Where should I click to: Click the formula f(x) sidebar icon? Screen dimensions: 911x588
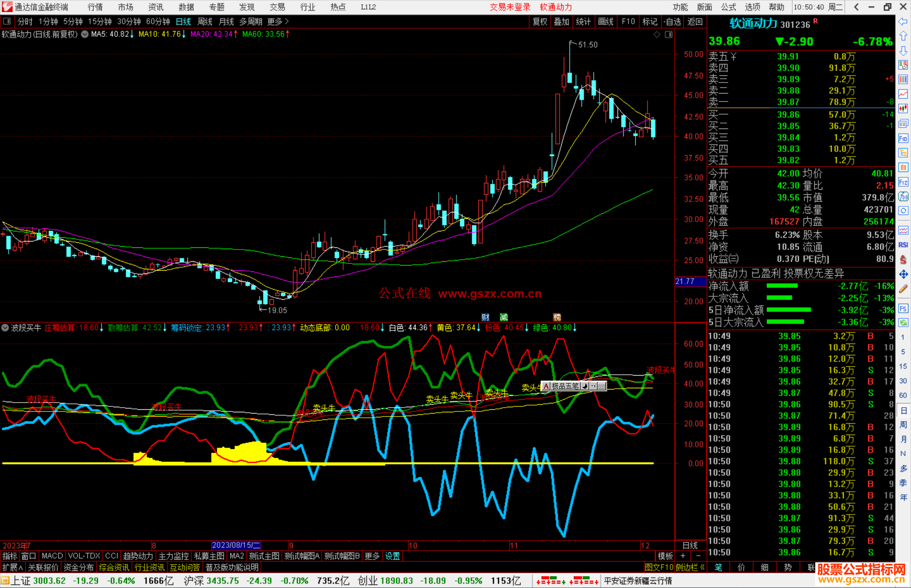pyautogui.click(x=903, y=196)
